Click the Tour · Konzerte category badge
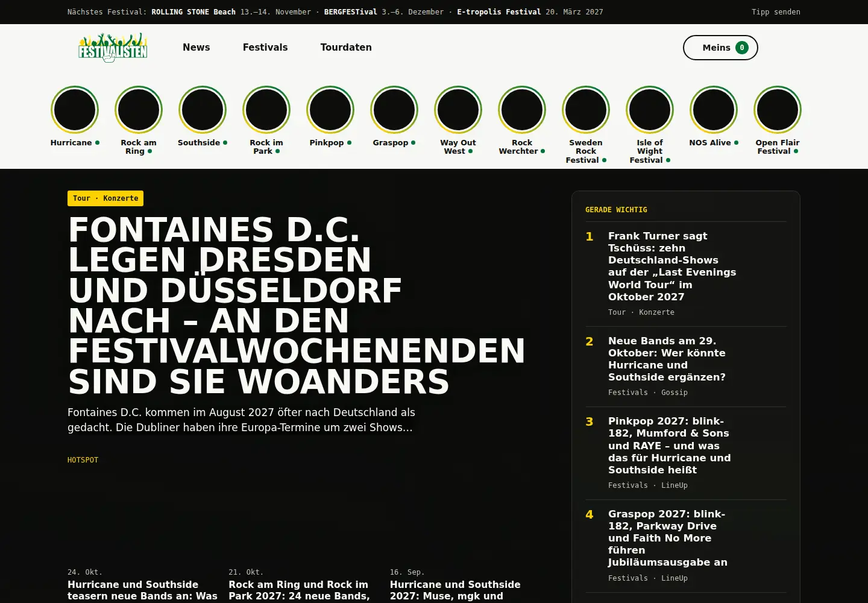 pyautogui.click(x=105, y=198)
